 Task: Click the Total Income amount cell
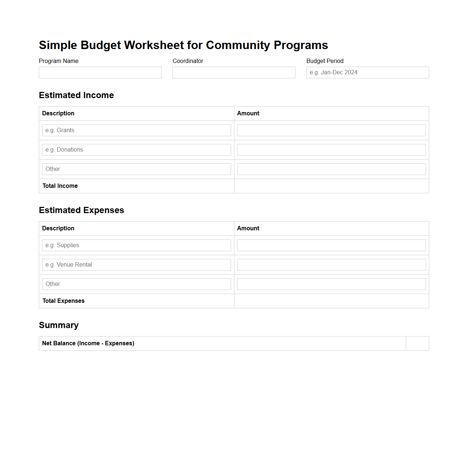[331, 186]
